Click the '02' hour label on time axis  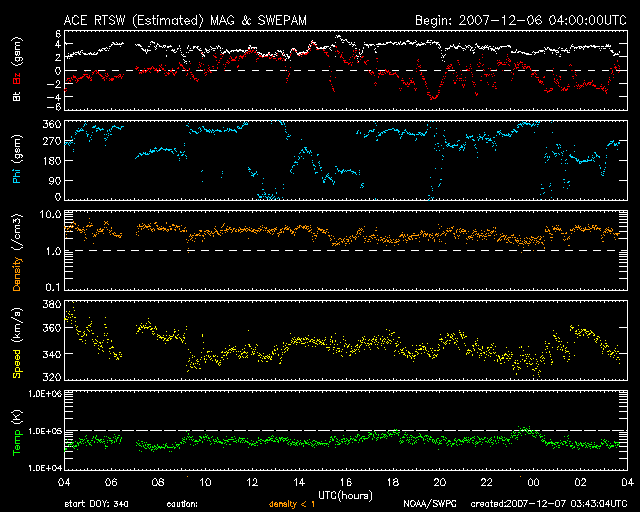[x=580, y=482]
